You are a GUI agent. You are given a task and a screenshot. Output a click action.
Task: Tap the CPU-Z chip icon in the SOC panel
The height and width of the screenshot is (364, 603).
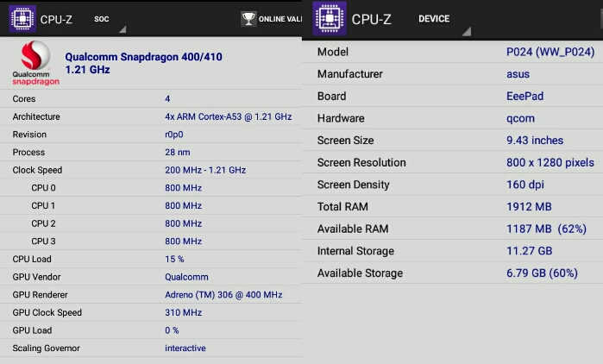22,18
